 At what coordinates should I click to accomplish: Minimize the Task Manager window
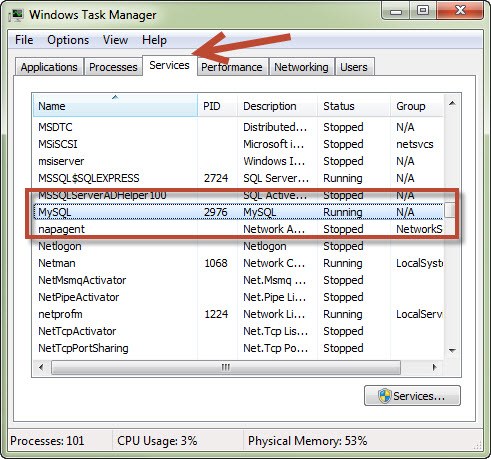coord(396,11)
